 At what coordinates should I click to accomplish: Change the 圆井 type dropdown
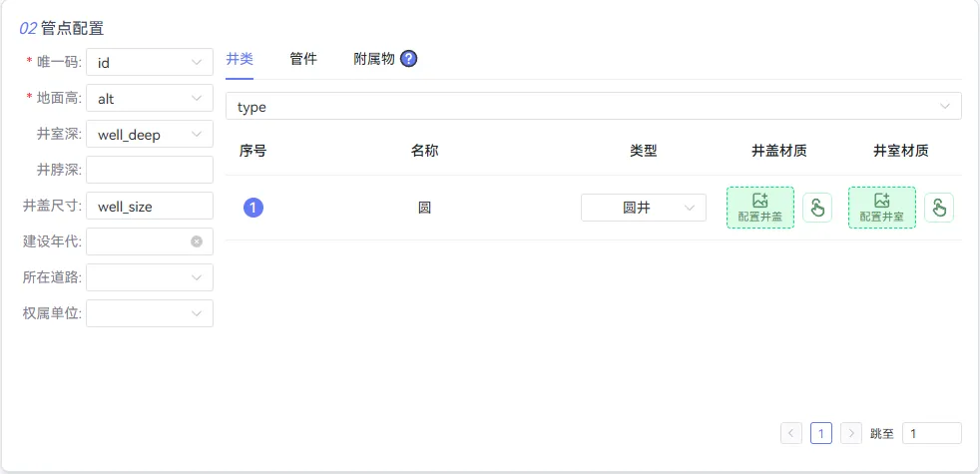click(643, 208)
